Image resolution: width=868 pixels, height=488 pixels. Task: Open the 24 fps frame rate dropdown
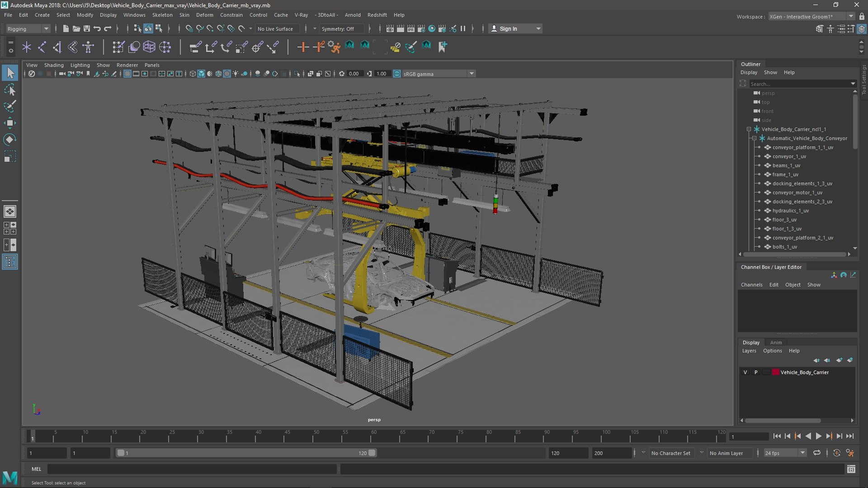click(x=785, y=453)
